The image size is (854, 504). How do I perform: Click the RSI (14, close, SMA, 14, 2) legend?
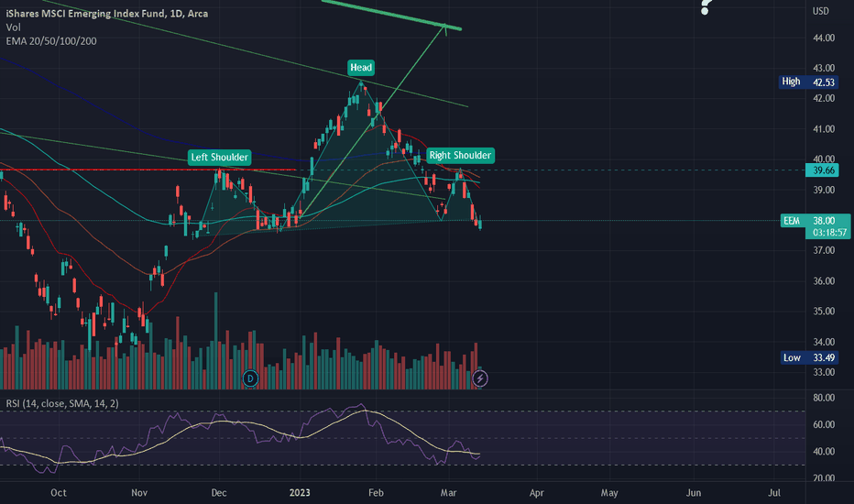point(62,403)
